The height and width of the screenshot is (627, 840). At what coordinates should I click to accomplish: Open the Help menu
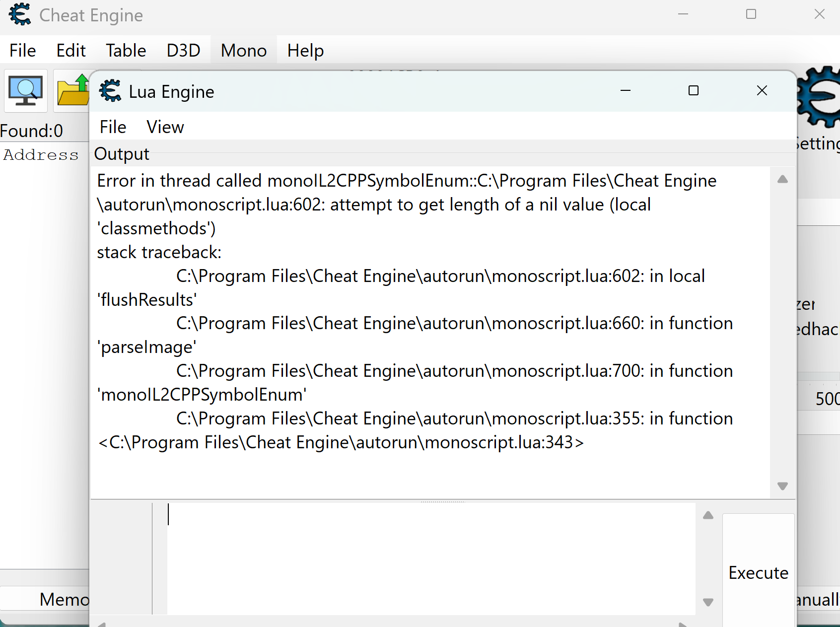(x=305, y=51)
